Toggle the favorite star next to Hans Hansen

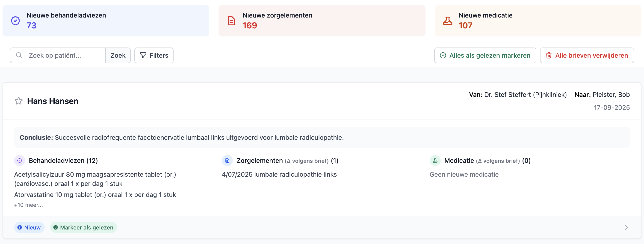coord(18,101)
